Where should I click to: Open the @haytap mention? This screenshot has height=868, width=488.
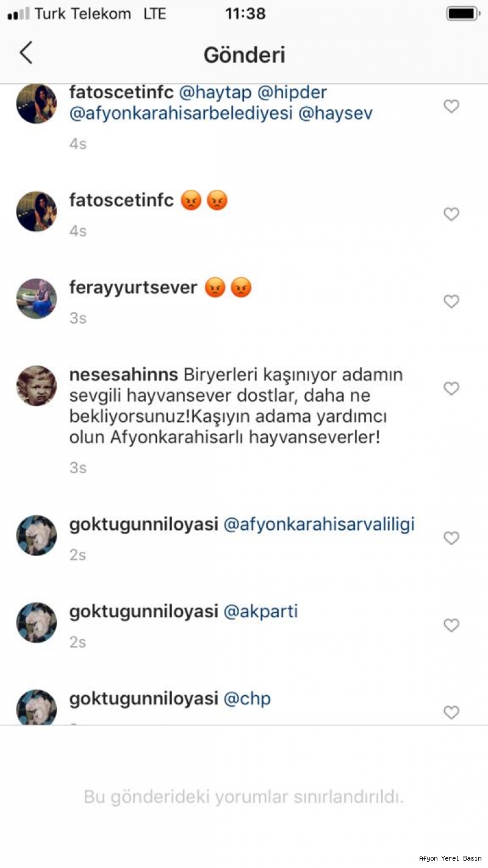click(215, 93)
